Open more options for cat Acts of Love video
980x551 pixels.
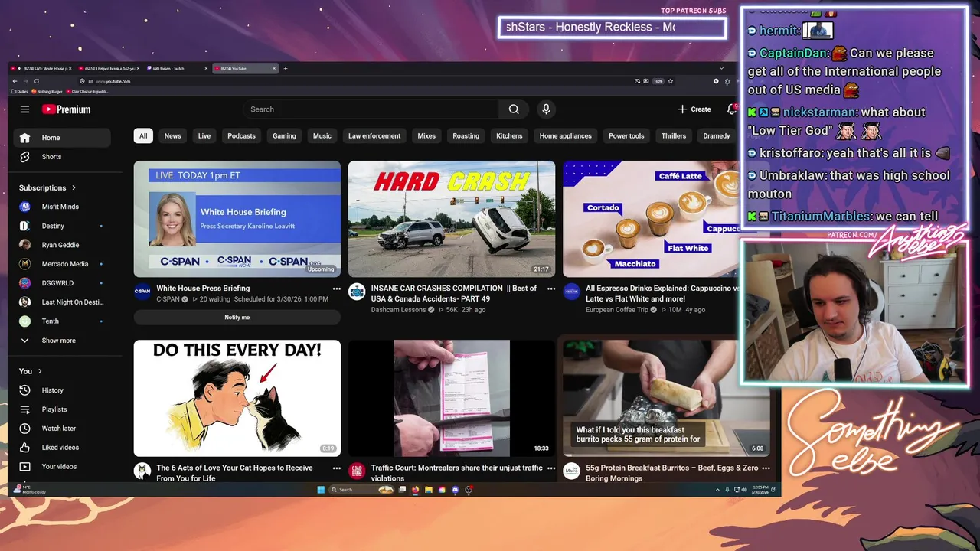coord(336,468)
